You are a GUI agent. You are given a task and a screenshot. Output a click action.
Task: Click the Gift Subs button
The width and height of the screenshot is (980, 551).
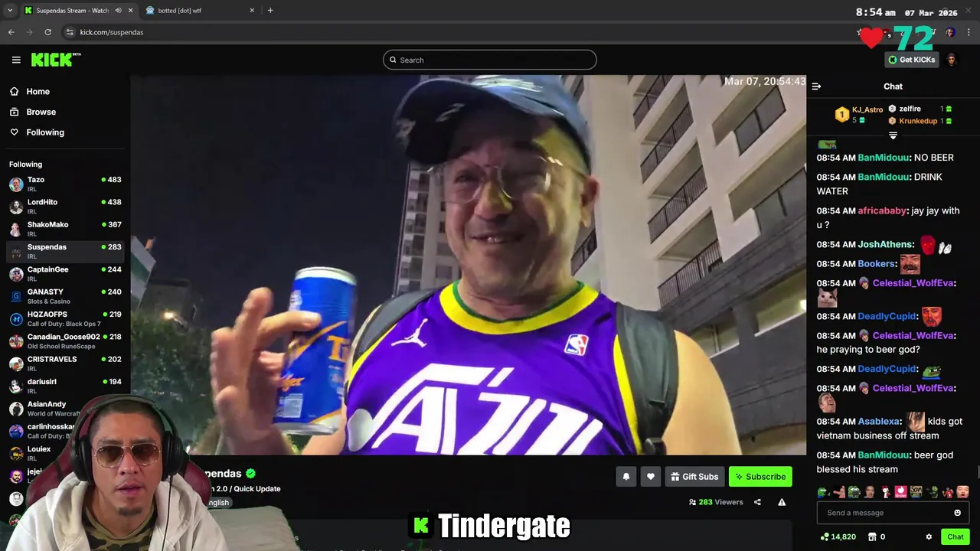[x=694, y=477]
